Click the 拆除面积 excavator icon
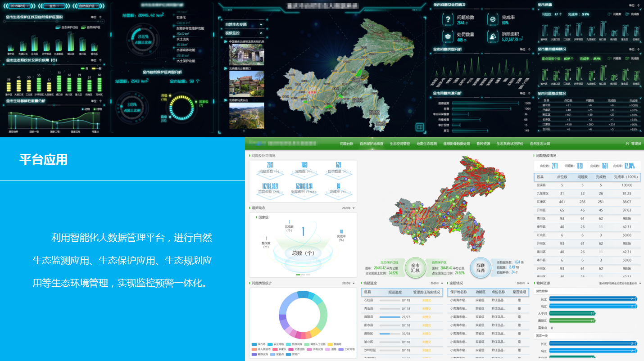Screen dimensions: 644x361 click(493, 36)
